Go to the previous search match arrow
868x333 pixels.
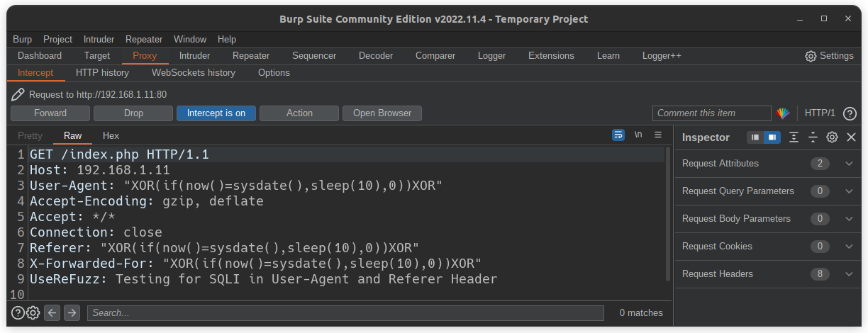coord(52,312)
